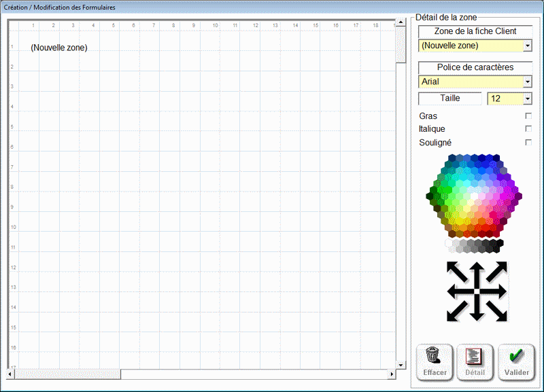
Task: Click the vertical scrollbar's down arrow
Action: pos(401,365)
